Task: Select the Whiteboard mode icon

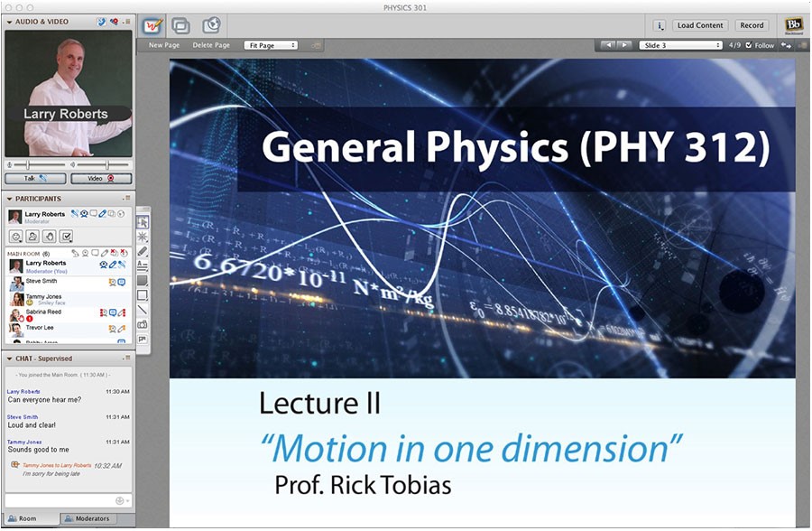Action: pos(152,25)
